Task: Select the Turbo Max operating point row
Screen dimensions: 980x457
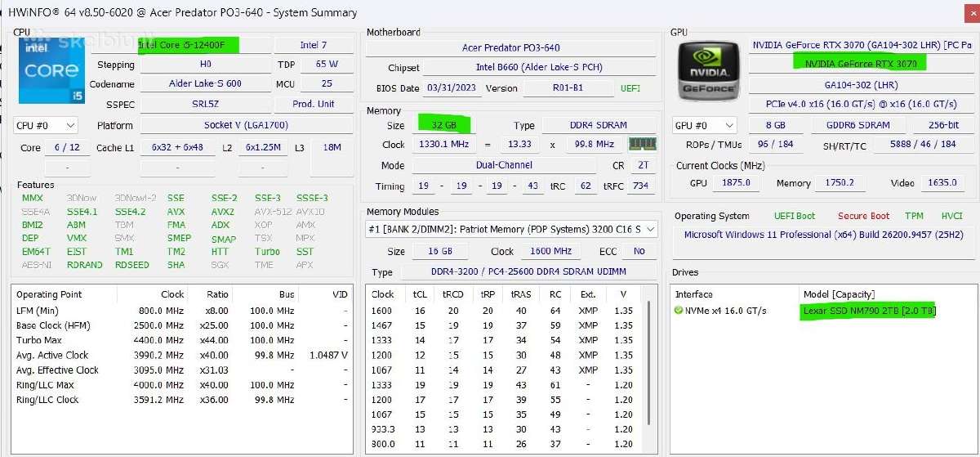Action: [x=183, y=340]
